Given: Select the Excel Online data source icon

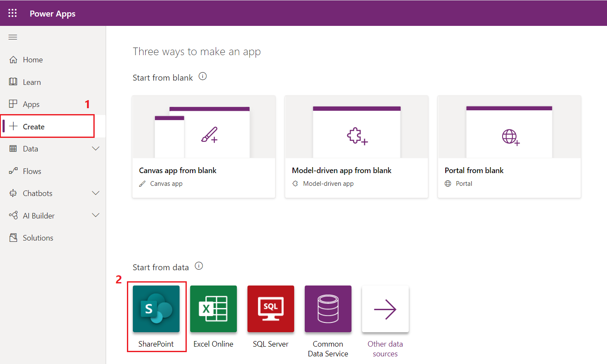Looking at the screenshot, I should [x=213, y=309].
